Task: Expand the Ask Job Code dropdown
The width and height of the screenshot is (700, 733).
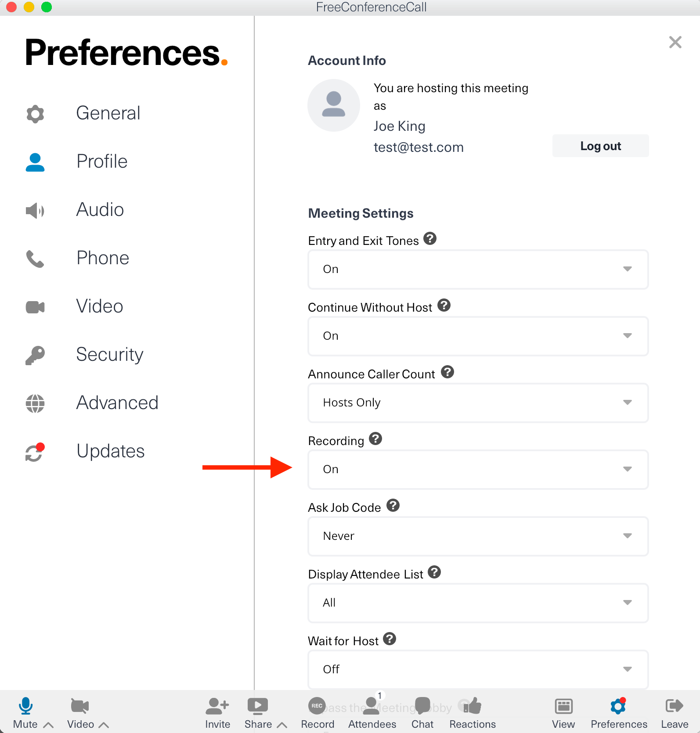Action: pyautogui.click(x=478, y=536)
